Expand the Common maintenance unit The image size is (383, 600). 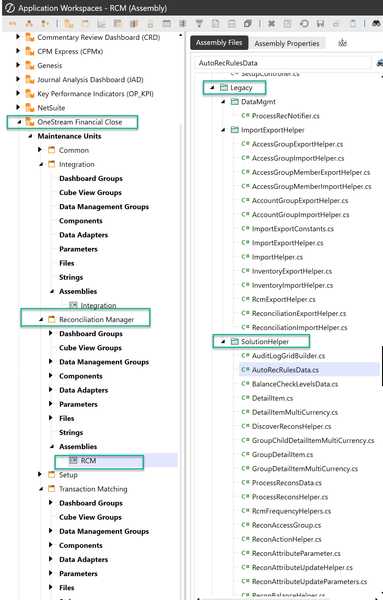(x=40, y=150)
